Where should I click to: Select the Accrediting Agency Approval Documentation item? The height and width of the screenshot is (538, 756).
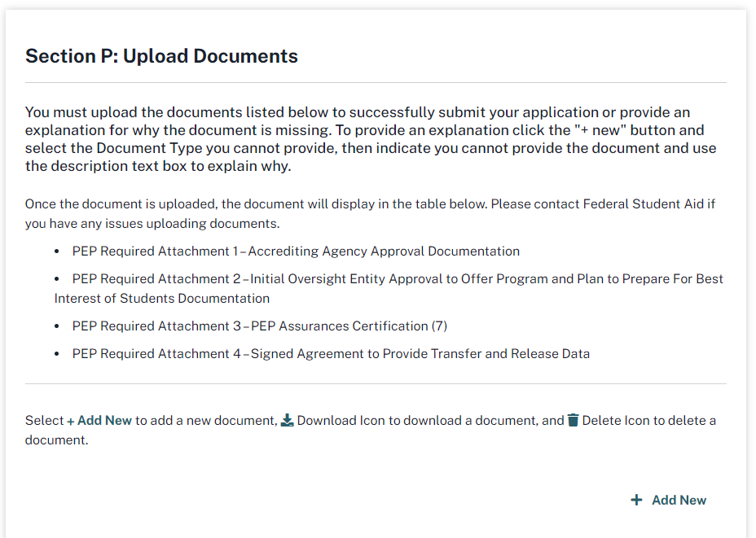click(296, 251)
